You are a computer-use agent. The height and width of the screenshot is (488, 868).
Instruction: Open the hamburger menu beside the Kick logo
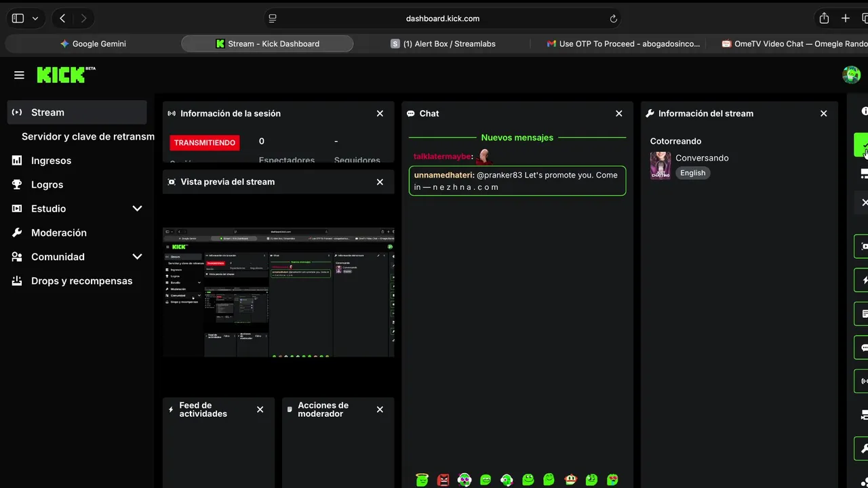19,75
